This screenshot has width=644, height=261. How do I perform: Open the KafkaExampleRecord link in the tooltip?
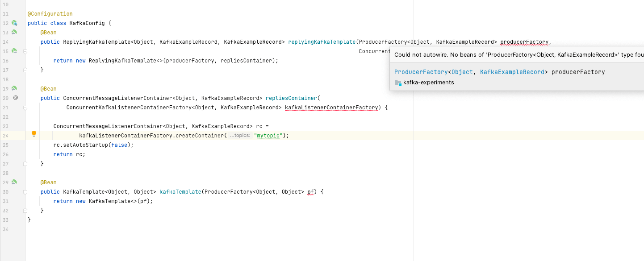pyautogui.click(x=513, y=71)
